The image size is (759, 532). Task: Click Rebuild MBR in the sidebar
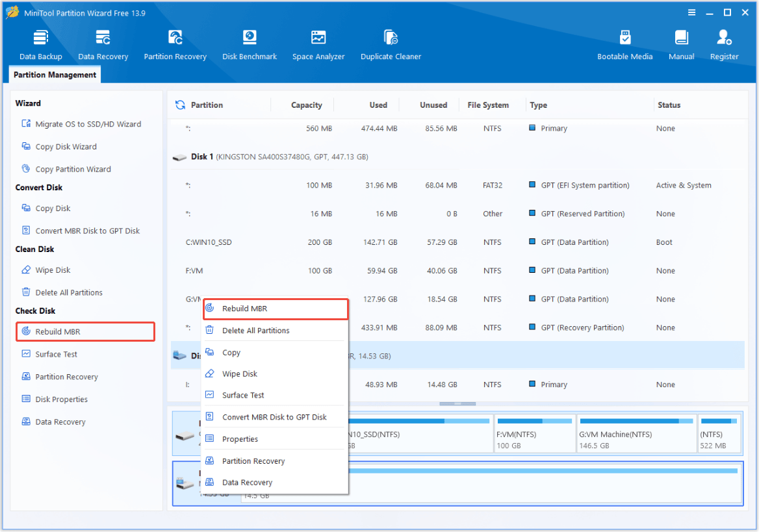click(x=85, y=331)
